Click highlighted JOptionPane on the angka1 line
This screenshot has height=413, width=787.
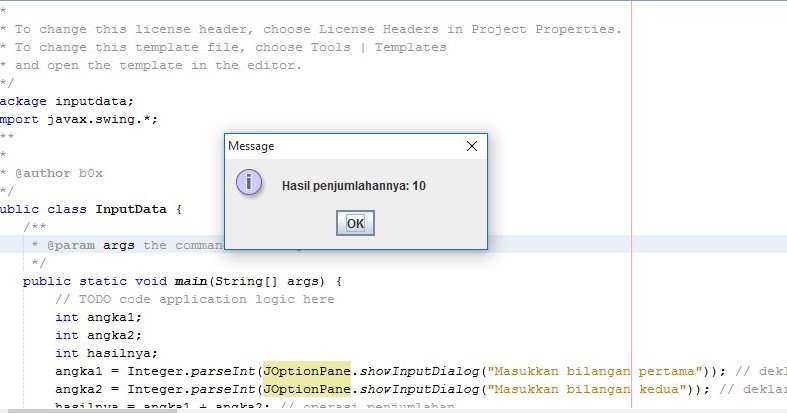pyautogui.click(x=307, y=371)
